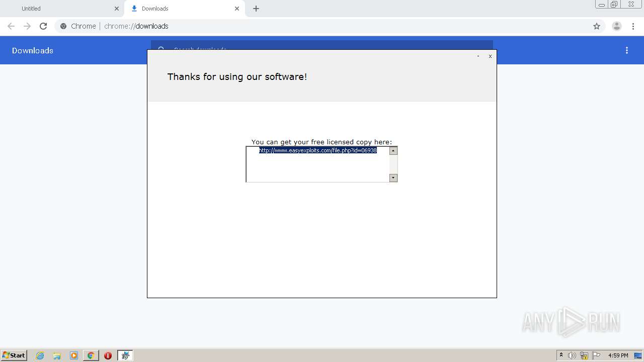
Task: Go forward in Chrome
Action: coord(27,26)
